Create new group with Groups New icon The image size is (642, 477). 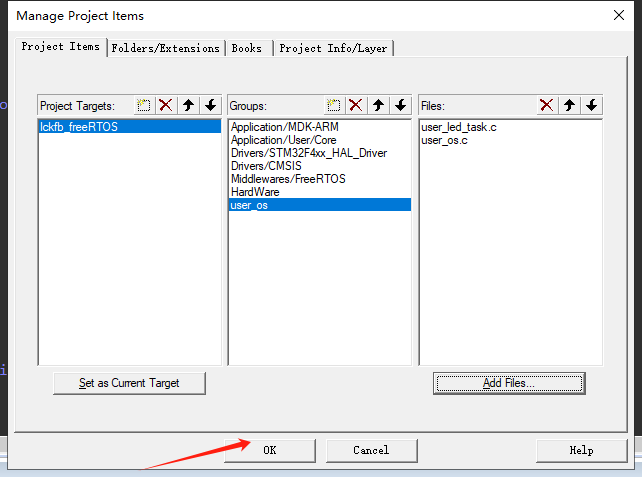click(x=334, y=105)
